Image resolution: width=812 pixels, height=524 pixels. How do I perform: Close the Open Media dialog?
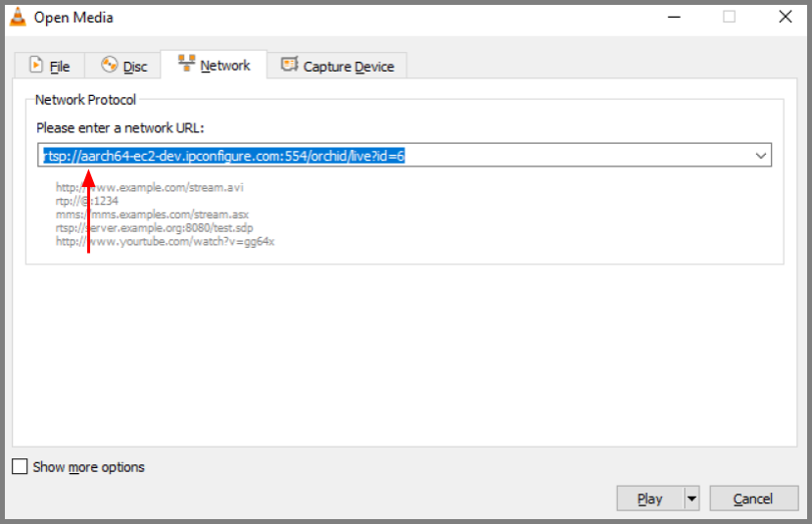coord(785,17)
